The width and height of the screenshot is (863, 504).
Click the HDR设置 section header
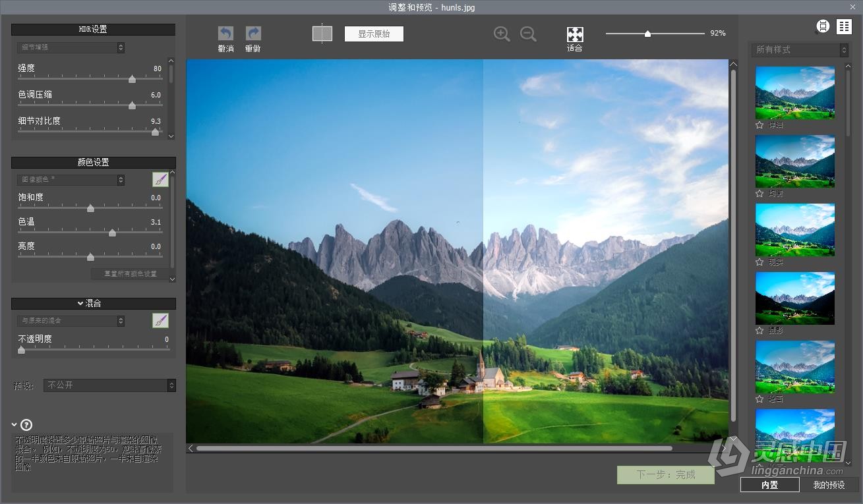click(x=93, y=30)
